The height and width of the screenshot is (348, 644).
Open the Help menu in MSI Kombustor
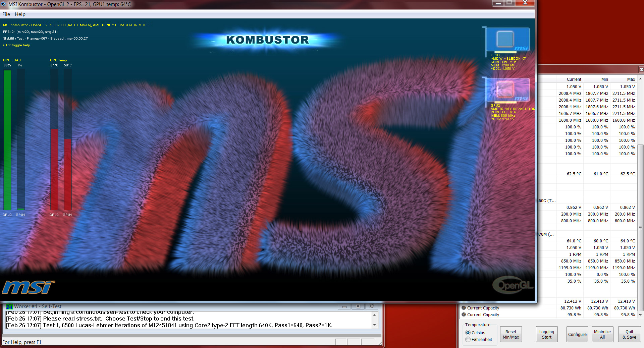pyautogui.click(x=20, y=14)
